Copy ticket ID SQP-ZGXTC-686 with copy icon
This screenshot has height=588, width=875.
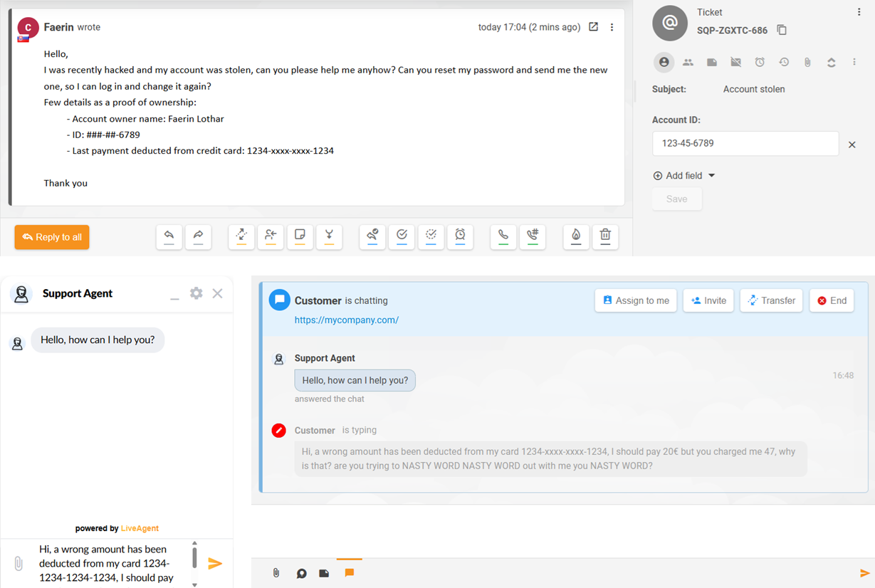782,30
